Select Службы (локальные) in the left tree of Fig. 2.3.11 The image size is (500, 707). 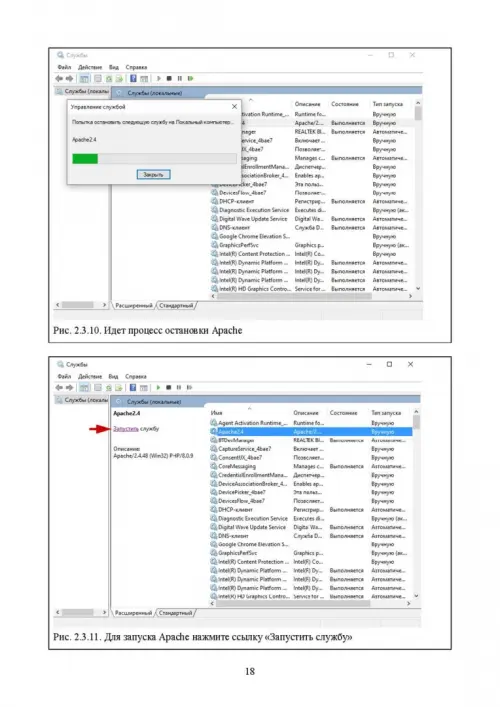click(83, 400)
